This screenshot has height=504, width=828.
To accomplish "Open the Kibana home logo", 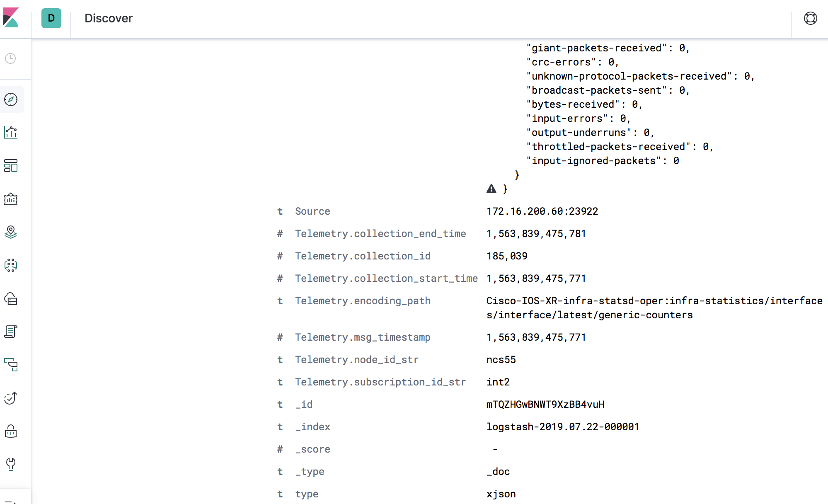I will pos(11,18).
